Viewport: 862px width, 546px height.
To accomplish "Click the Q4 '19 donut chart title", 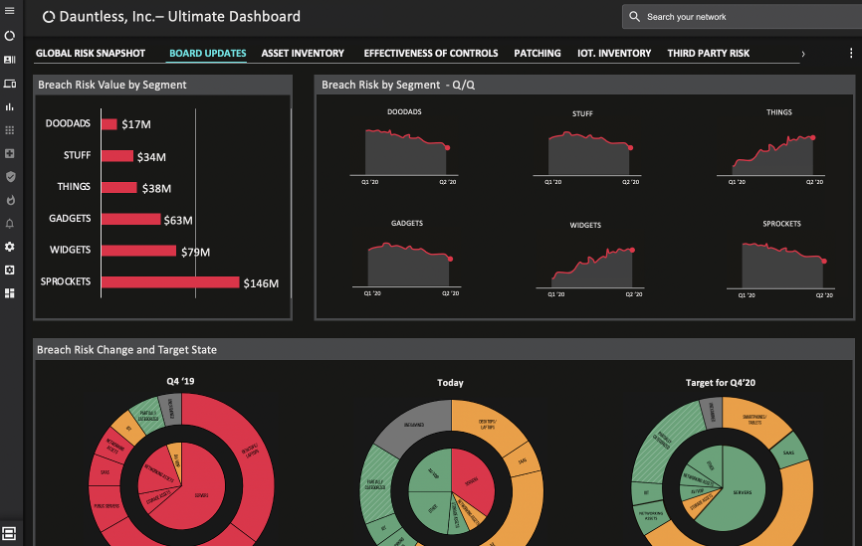I will [180, 381].
